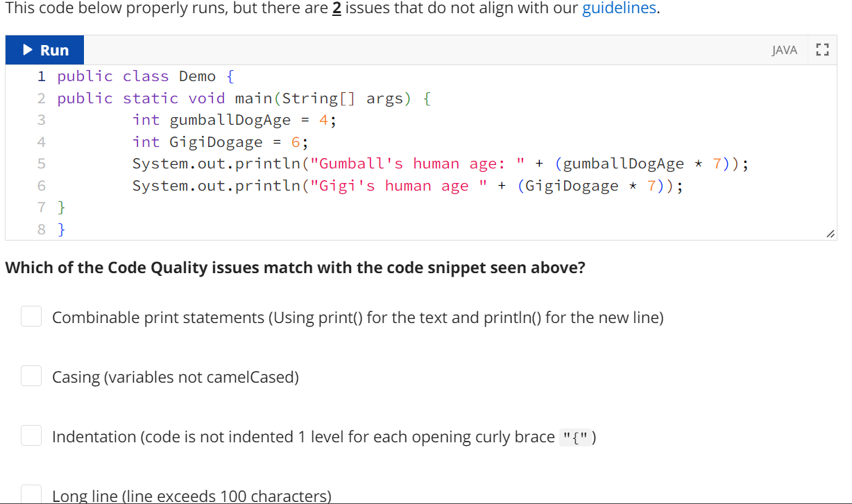Click the resize handle below the code editor
Viewport: 852px width, 504px height.
point(830,234)
